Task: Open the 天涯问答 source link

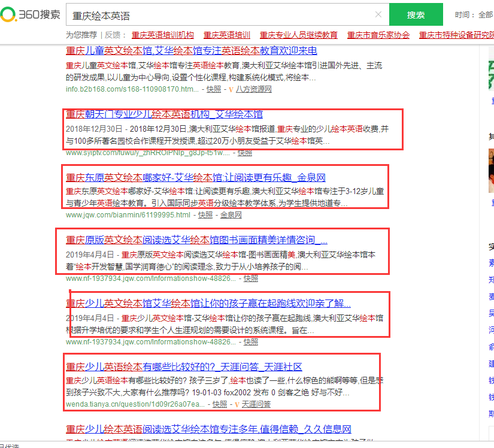Action: tap(256, 404)
